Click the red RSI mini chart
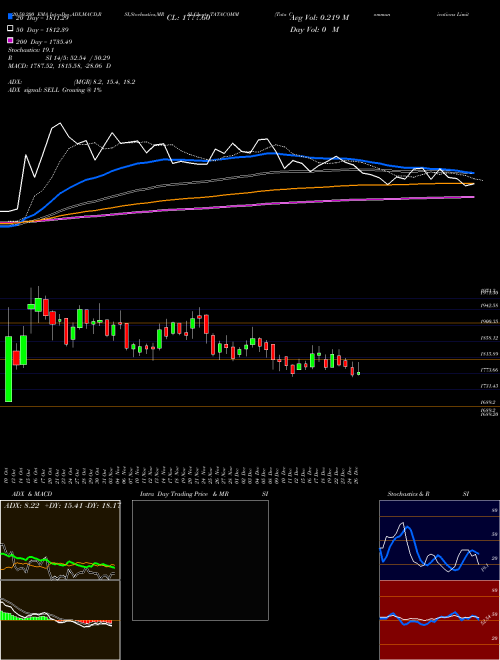 coord(439,620)
